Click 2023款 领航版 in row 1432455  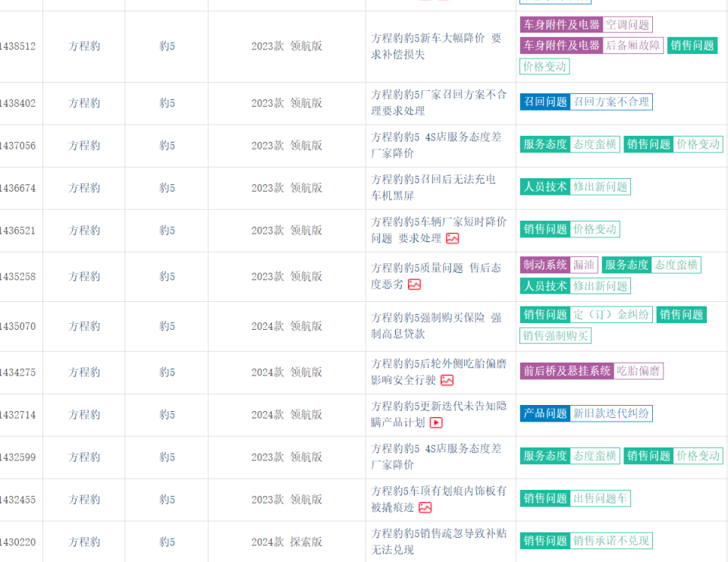[287, 500]
